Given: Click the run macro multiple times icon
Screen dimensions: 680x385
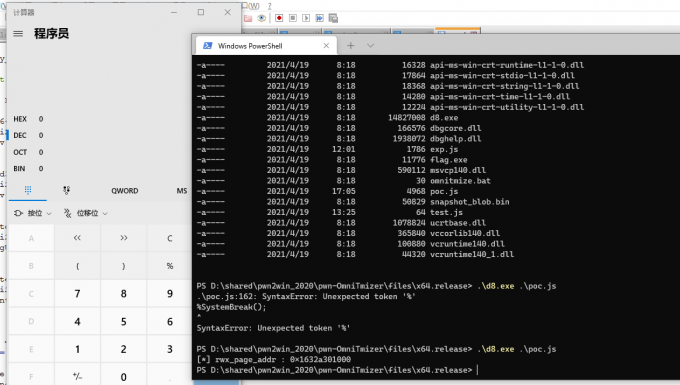Looking at the screenshot, I should (x=320, y=18).
